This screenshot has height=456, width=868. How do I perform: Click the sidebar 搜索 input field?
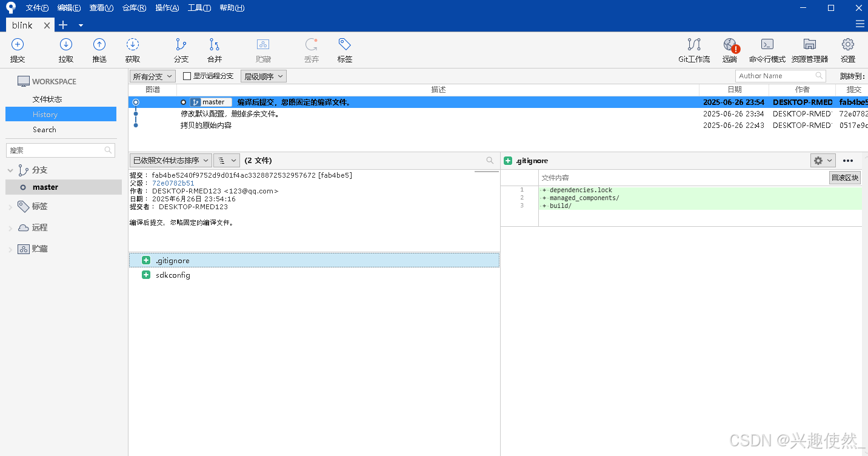[x=60, y=150]
